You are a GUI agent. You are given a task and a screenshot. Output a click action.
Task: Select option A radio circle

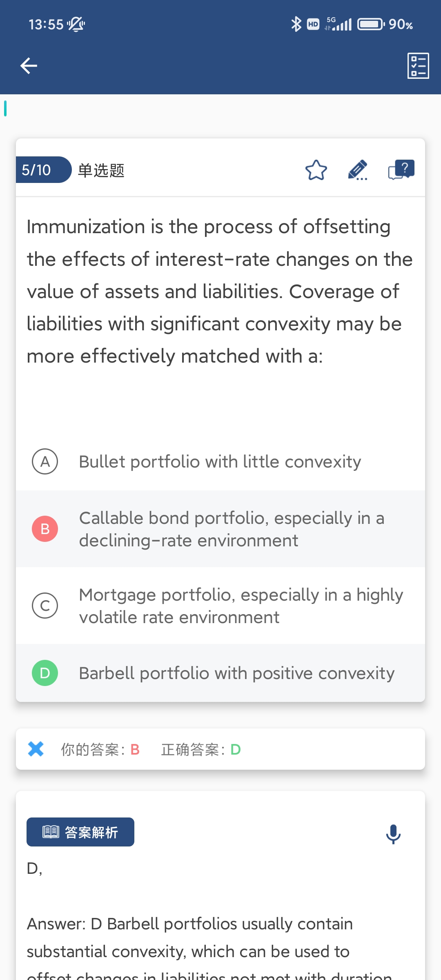[x=45, y=461]
